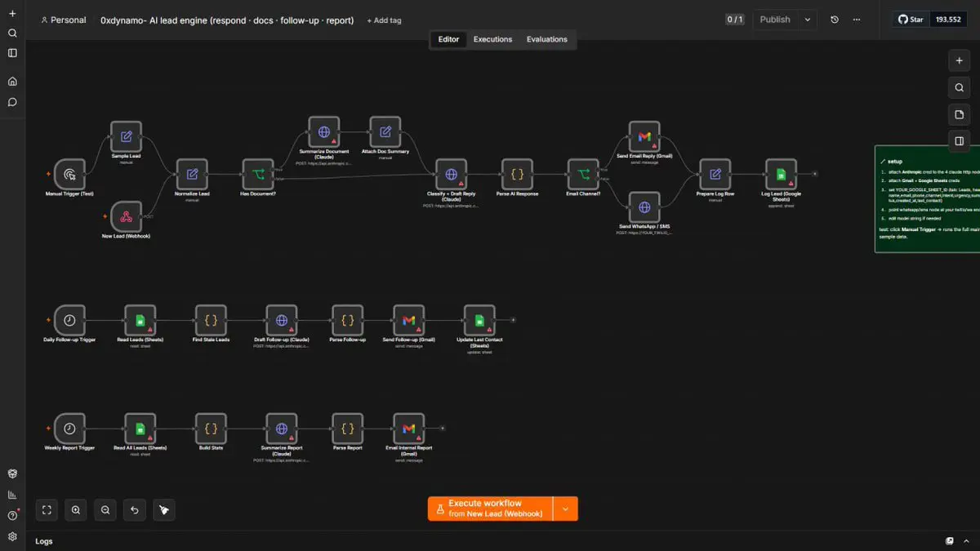
Task: Toggle the sidebar panel icon on the left
Action: (x=12, y=53)
